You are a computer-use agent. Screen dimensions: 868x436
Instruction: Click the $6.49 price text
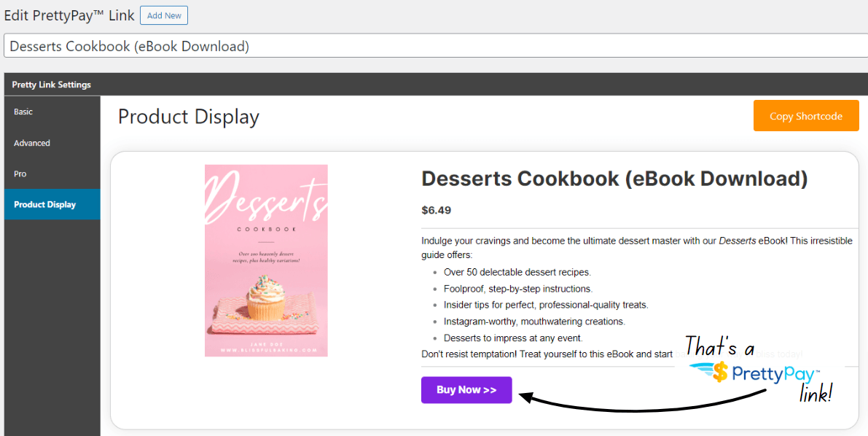point(436,210)
